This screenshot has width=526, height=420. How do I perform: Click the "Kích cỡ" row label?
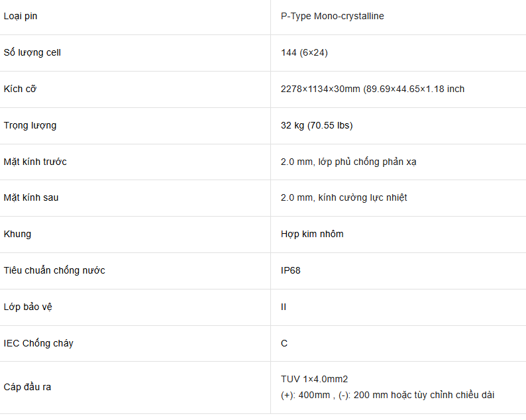click(20, 89)
